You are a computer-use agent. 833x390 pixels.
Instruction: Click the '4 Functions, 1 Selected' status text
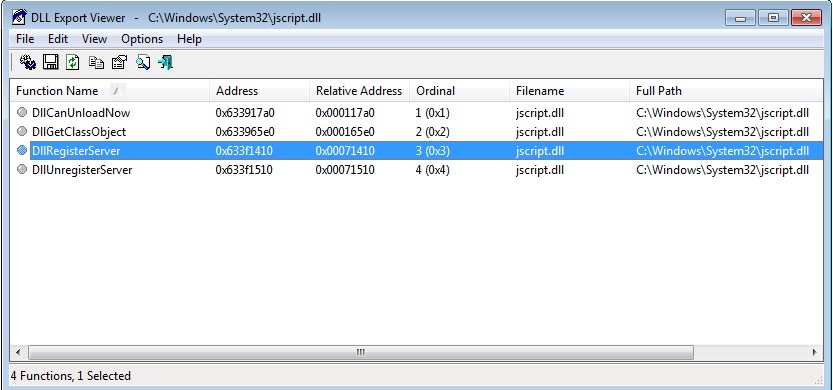click(x=71, y=376)
